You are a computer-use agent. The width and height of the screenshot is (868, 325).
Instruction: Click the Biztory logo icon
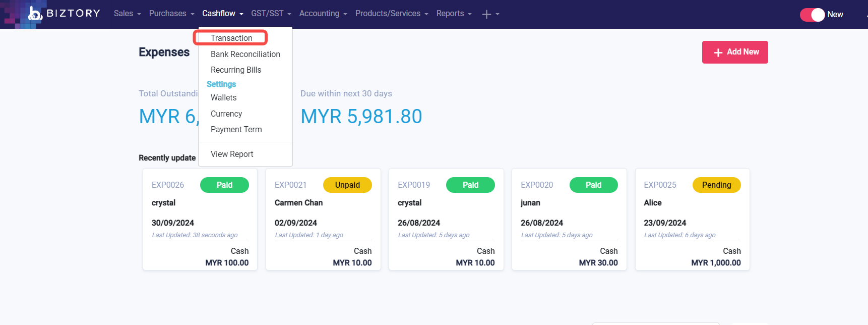tap(35, 14)
